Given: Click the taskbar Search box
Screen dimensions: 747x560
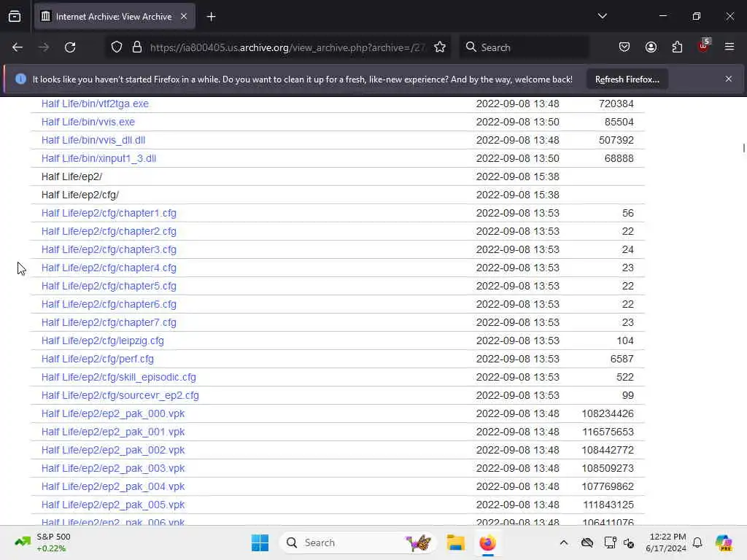Looking at the screenshot, I should (x=358, y=542).
